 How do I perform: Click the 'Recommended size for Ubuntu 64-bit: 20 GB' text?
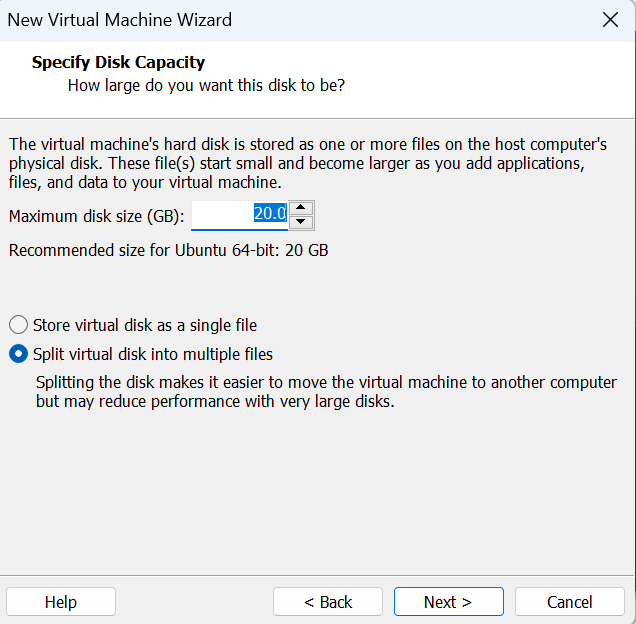coord(168,250)
